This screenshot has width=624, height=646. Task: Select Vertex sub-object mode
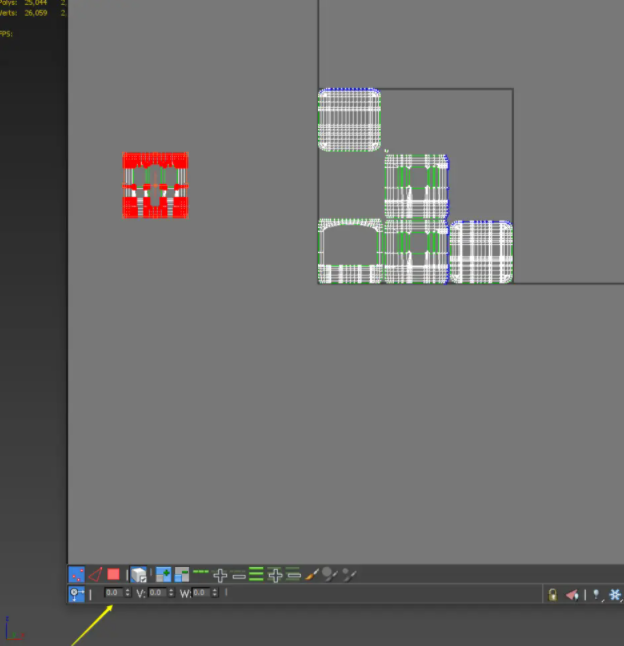(x=77, y=574)
